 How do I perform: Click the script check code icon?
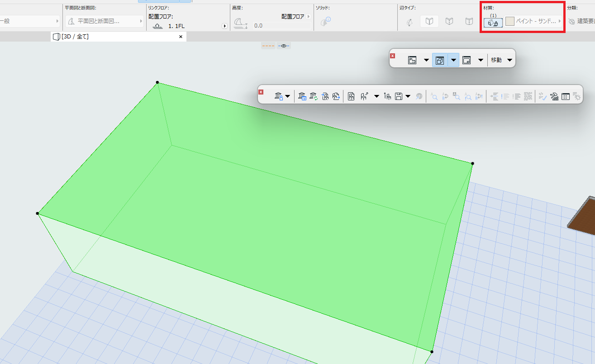(x=543, y=96)
